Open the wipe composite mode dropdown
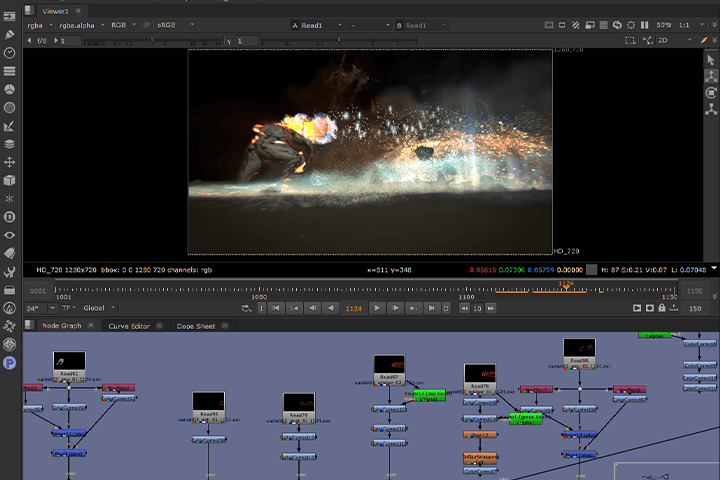The width and height of the screenshot is (720, 480). point(370,25)
